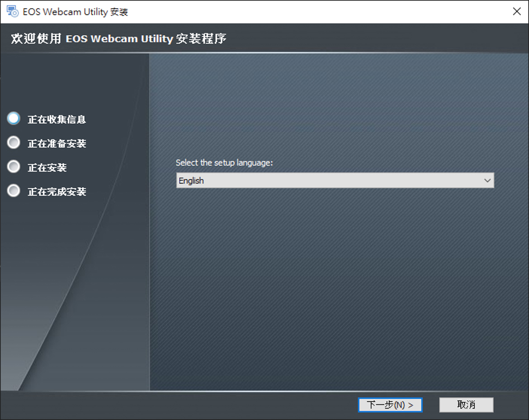
Task: Click the 正在收集信息 step label text
Action: point(57,119)
